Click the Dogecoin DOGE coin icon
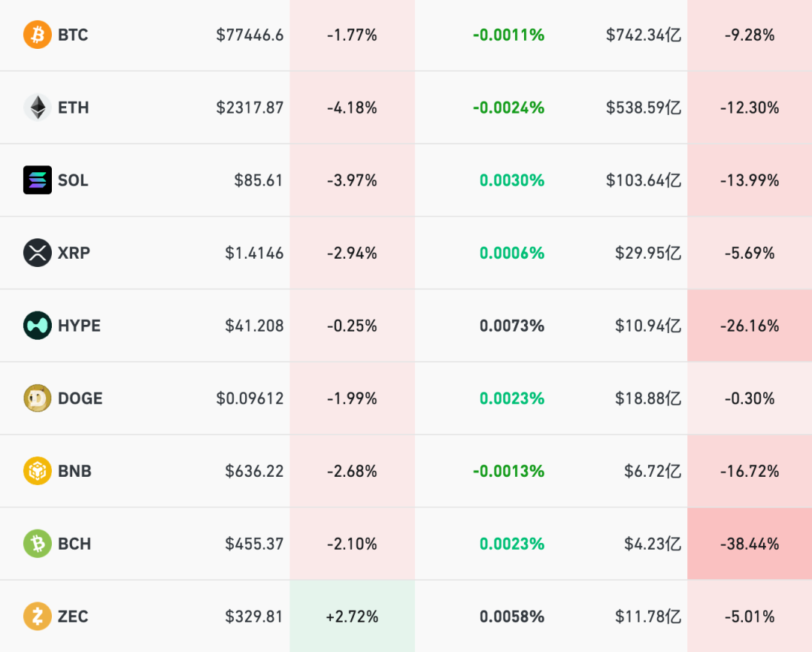The width and height of the screenshot is (812, 652). click(38, 399)
